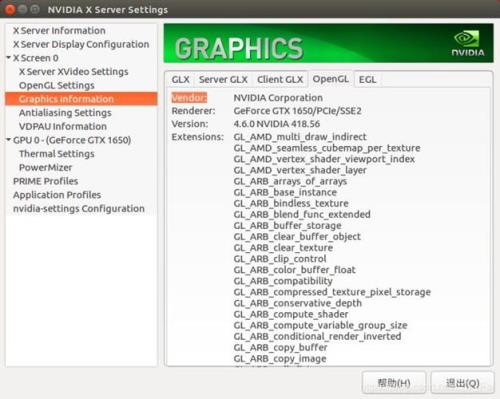Open PowerMizer page
Screen dimensions: 500x399
point(45,167)
